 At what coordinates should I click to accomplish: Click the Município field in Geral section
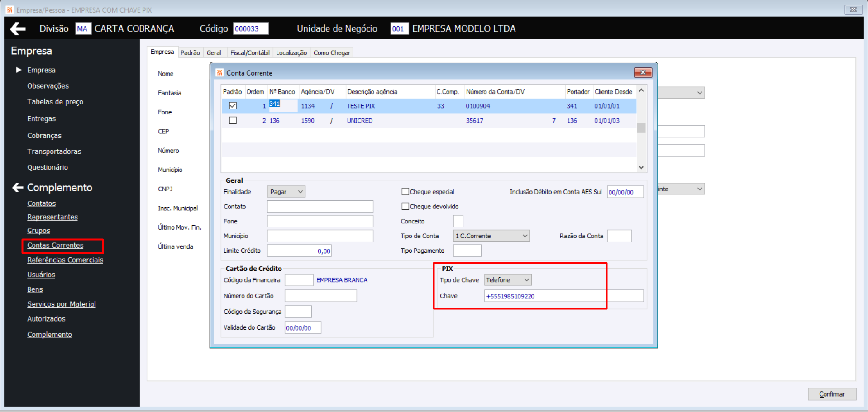[320, 236]
